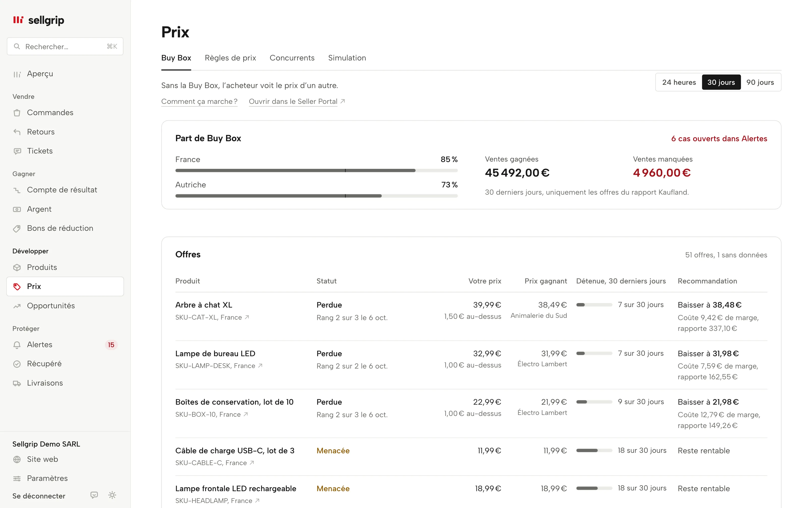Click competitor name Animalerie du Sud
The height and width of the screenshot is (508, 812).
(539, 316)
